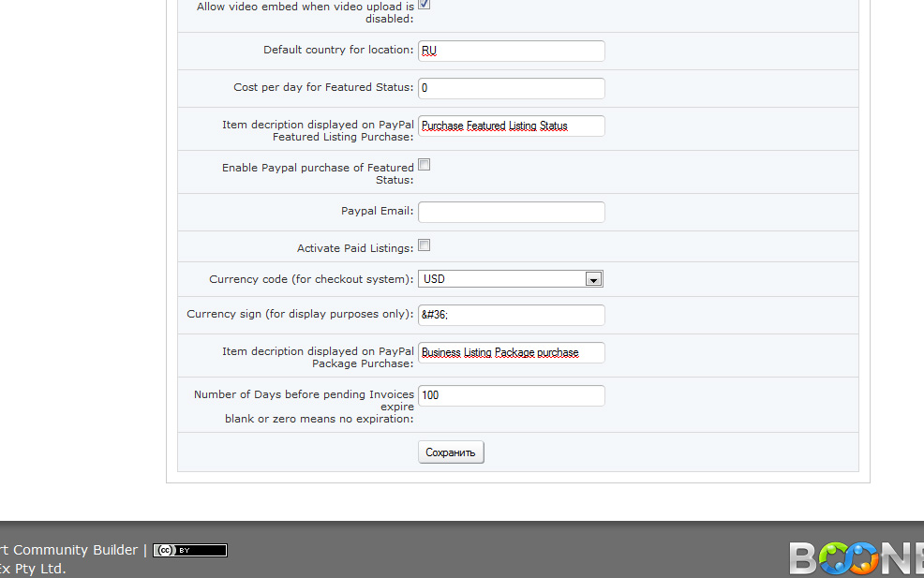Viewport: 924px width, 578px height.
Task: Enable Paypal purchase of Featured Status
Action: (425, 165)
